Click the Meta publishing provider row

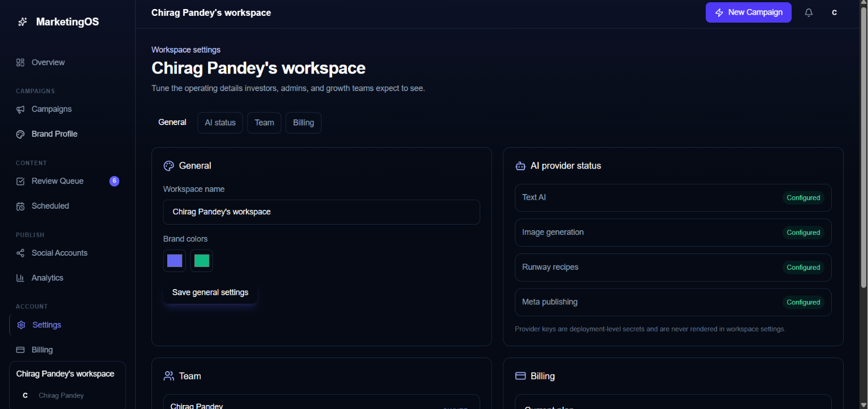click(673, 302)
